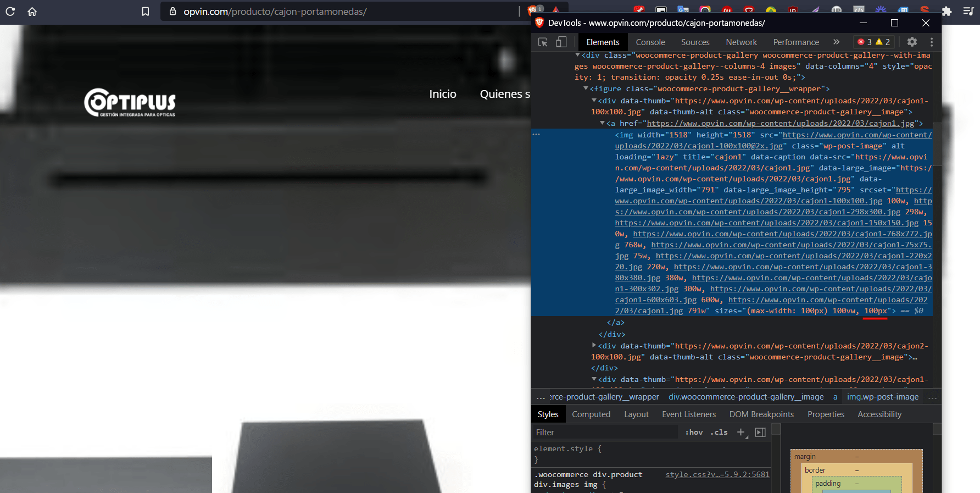
Task: Activate the inspect element picker tool
Action: click(543, 42)
